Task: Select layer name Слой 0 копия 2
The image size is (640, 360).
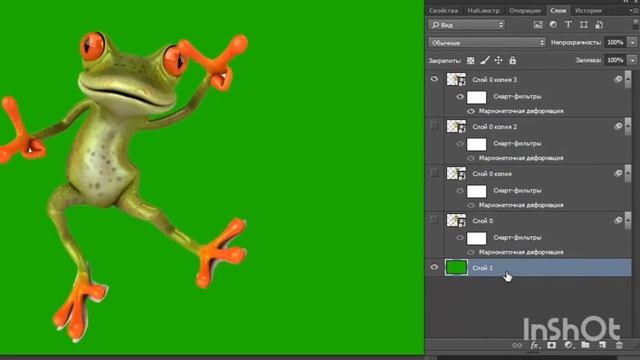Action: pos(495,127)
